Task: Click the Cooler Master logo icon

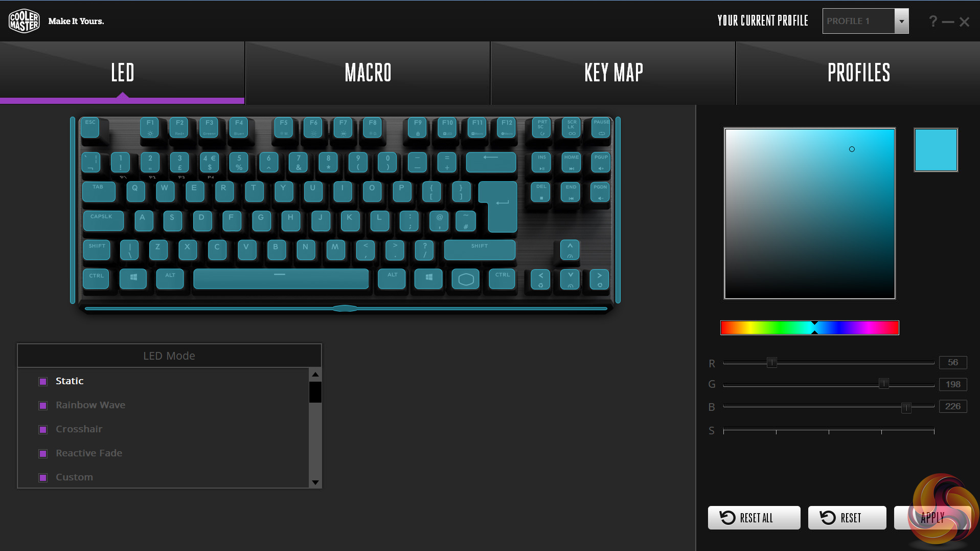Action: click(24, 21)
